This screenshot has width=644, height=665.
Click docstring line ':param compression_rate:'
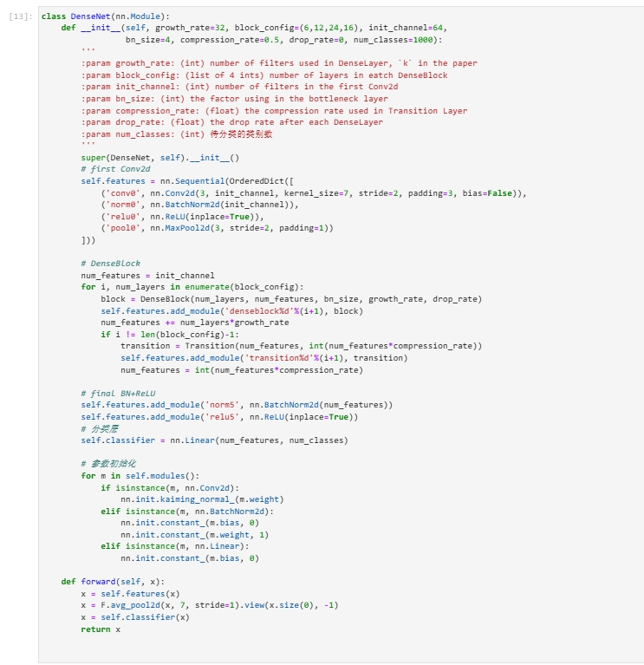point(274,111)
